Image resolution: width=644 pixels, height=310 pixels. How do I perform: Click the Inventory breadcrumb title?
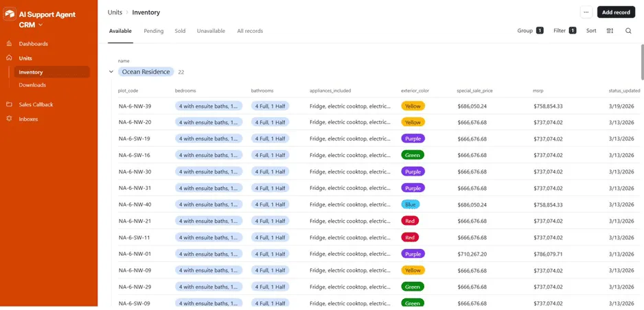(x=146, y=12)
